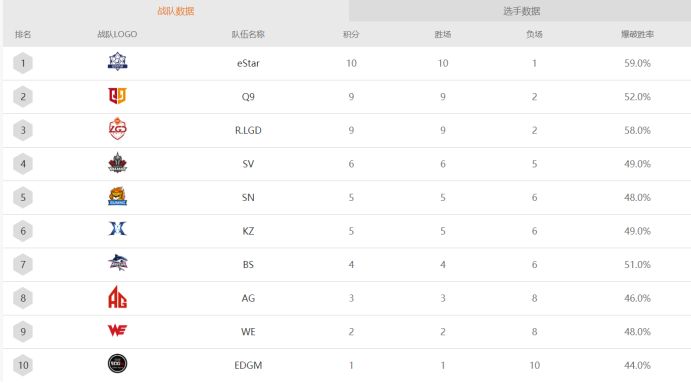Select the SV team logo
The image size is (691, 383).
tap(118, 162)
